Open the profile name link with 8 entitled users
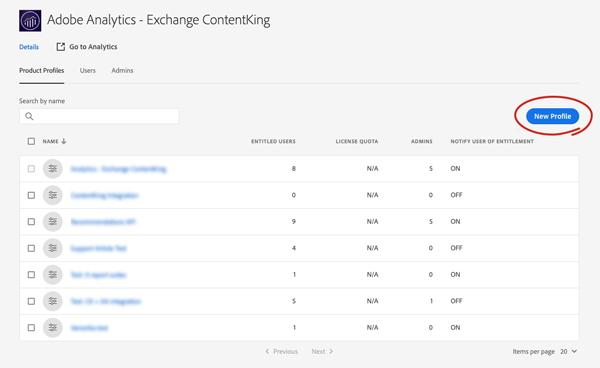The width and height of the screenshot is (600, 368). pos(119,169)
